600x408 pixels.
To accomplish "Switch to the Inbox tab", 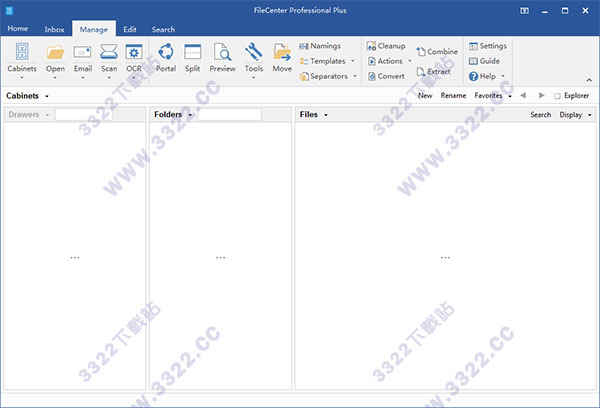I will pos(54,29).
